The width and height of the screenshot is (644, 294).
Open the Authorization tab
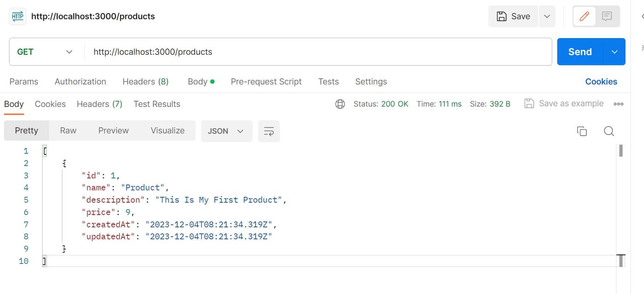pos(80,82)
